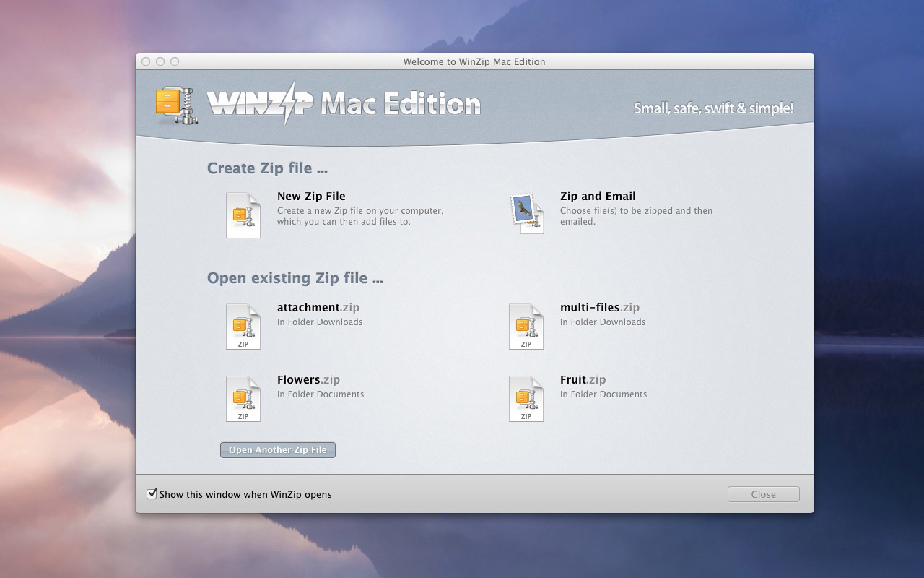
Task: Open the multi-files.zip file icon
Action: click(x=526, y=326)
